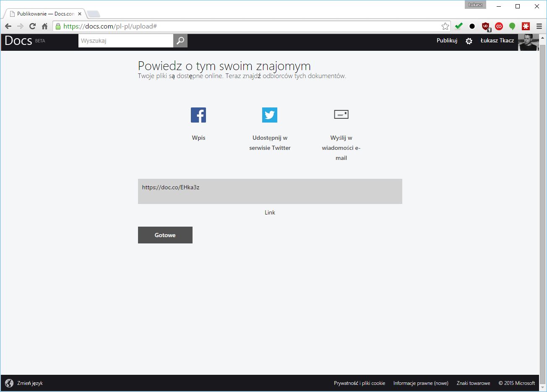Click the Łukasz Chrome profile button
Screen dimensions: 547x392
[475, 5]
